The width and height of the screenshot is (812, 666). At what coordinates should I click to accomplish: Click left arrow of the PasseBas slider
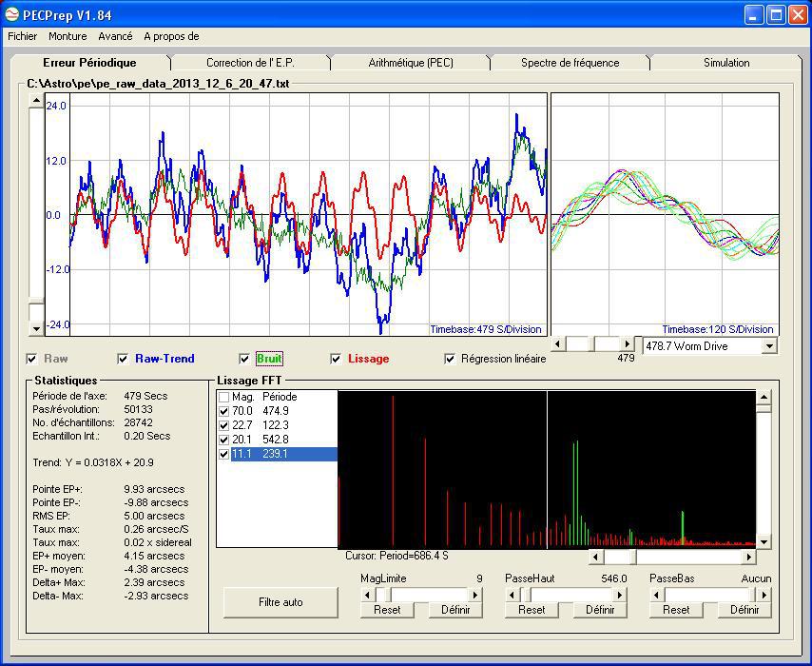coord(656,595)
